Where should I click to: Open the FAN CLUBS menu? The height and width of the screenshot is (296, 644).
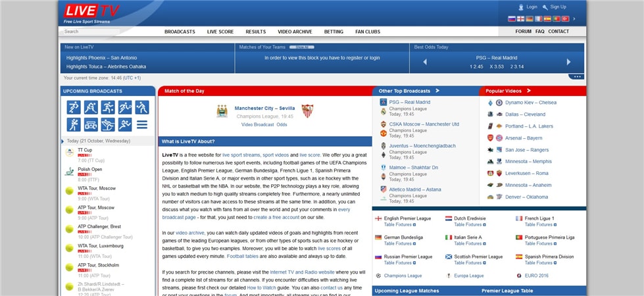(368, 32)
